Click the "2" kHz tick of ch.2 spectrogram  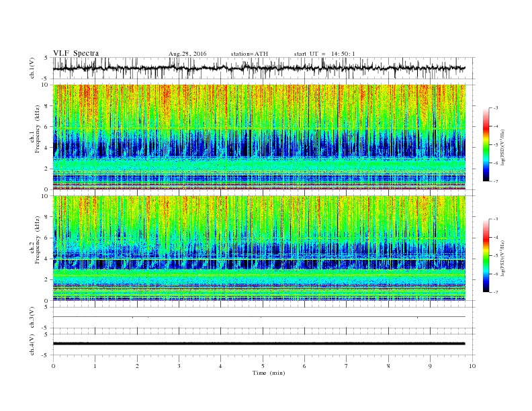point(47,280)
